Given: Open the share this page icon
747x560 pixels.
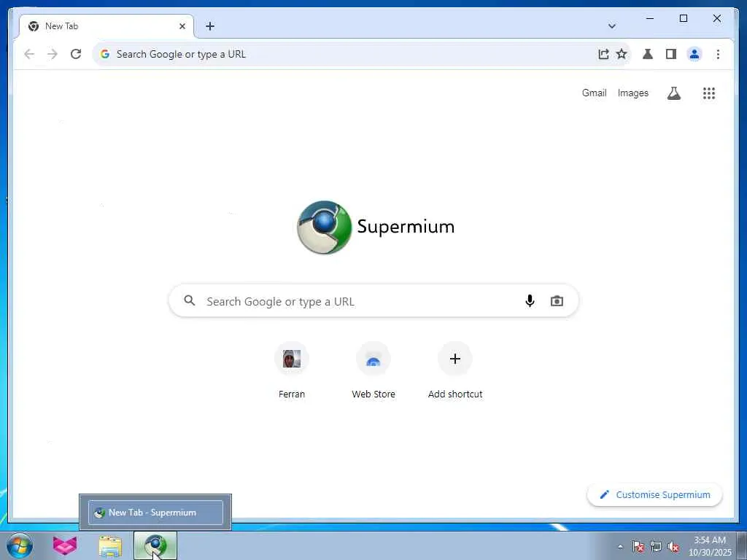Looking at the screenshot, I should [603, 54].
